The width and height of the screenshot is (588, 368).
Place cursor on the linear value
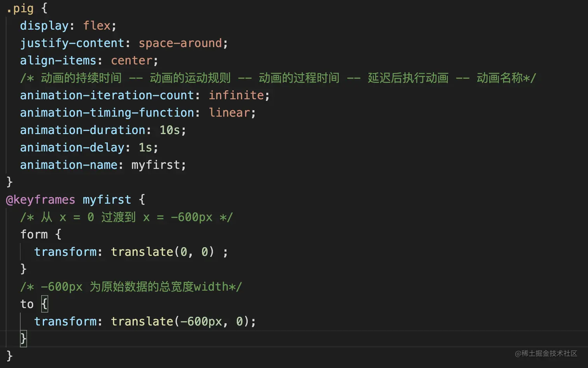[229, 113]
